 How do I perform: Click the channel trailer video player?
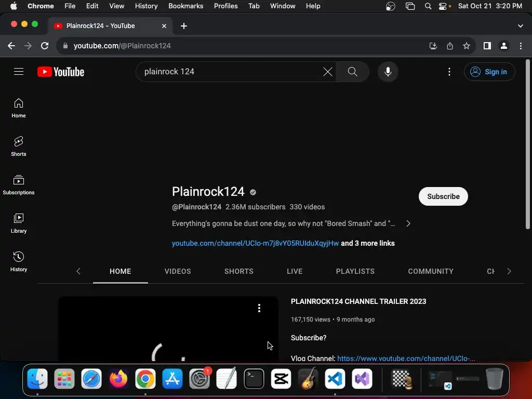(168, 329)
